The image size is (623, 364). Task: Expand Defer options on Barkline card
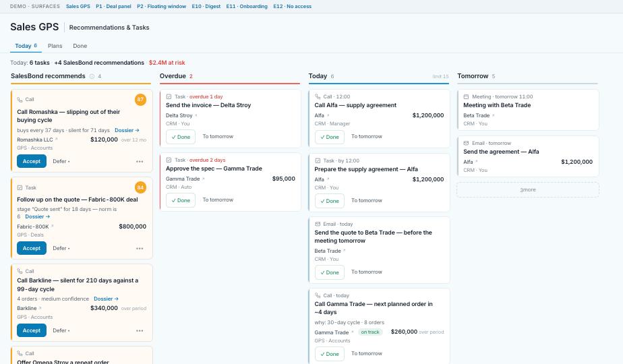point(61,330)
